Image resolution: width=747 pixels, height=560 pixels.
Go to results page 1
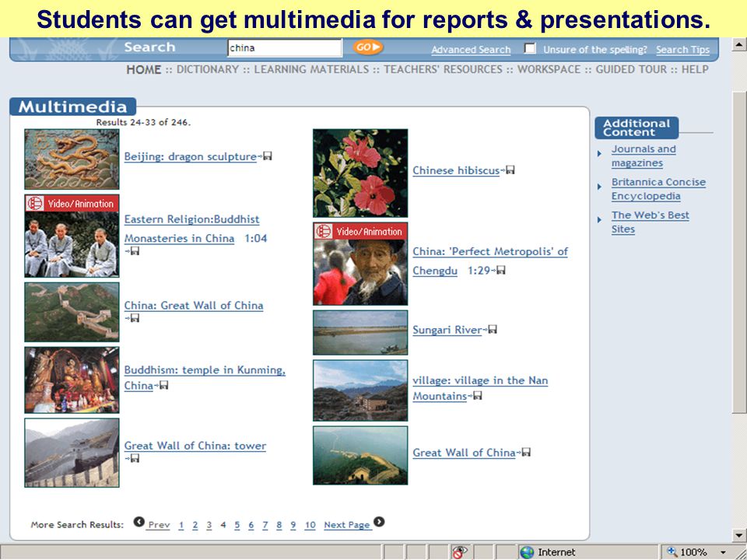181,525
